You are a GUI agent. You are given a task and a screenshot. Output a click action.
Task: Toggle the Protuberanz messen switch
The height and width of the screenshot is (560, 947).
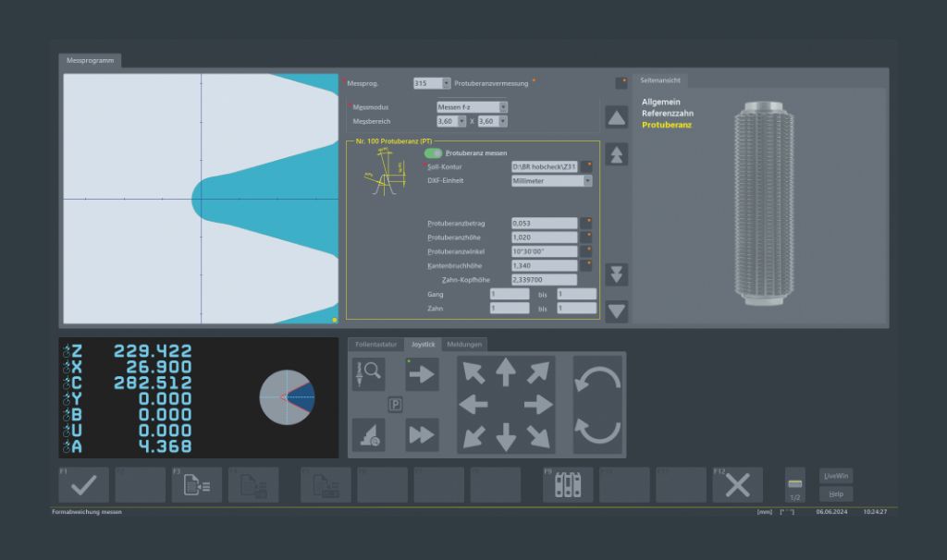pos(433,152)
